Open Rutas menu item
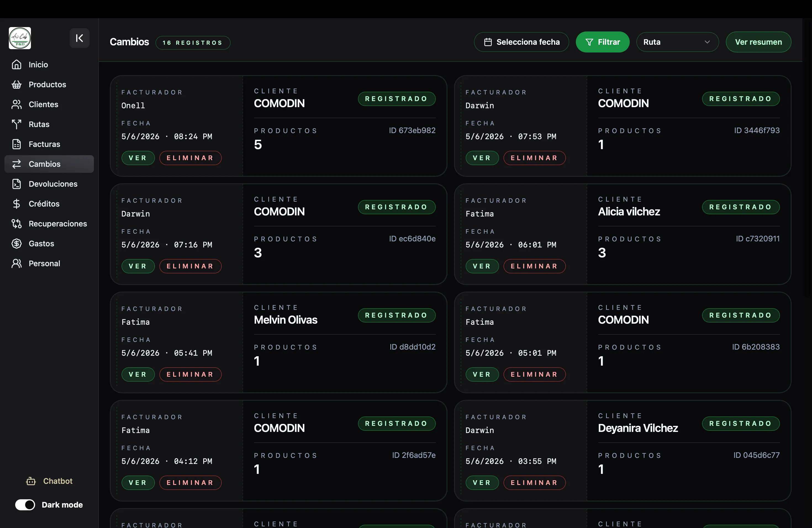The image size is (812, 528). click(49, 124)
